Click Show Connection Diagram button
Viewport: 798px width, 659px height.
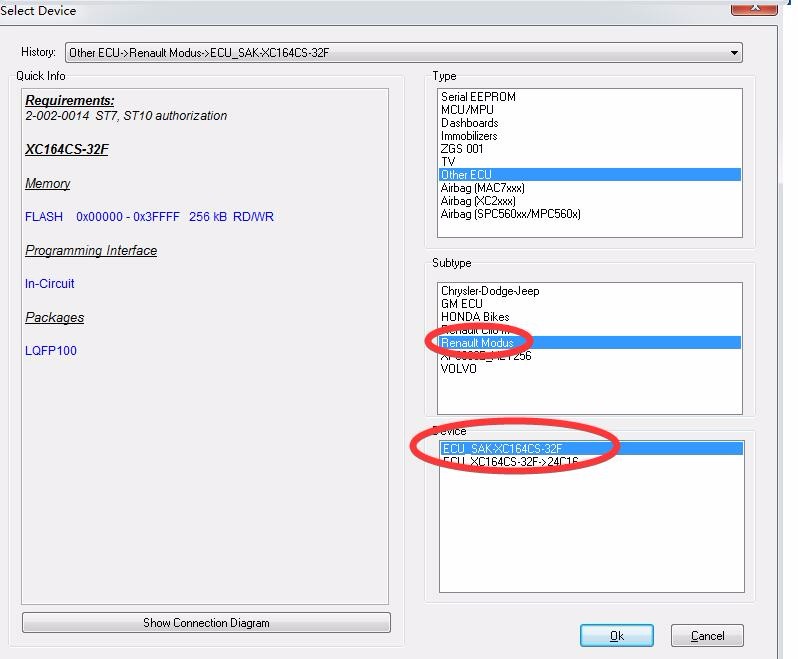[x=206, y=623]
